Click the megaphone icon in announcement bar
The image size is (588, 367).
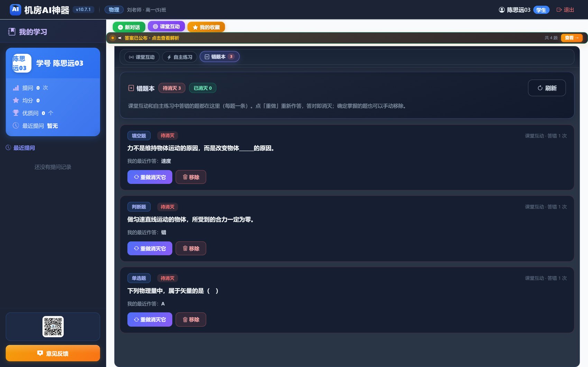pyautogui.click(x=120, y=38)
